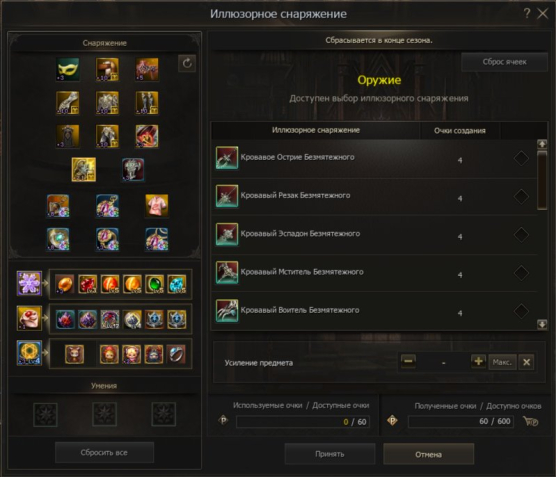
Task: Select the pink shirt equipment slot
Action: [x=157, y=206]
